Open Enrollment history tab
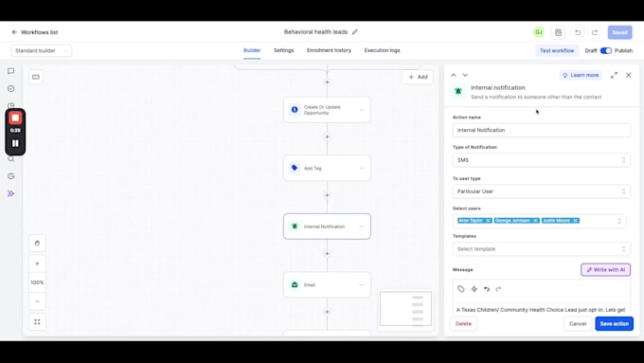Viewport: 644px width, 363px height. click(x=329, y=50)
